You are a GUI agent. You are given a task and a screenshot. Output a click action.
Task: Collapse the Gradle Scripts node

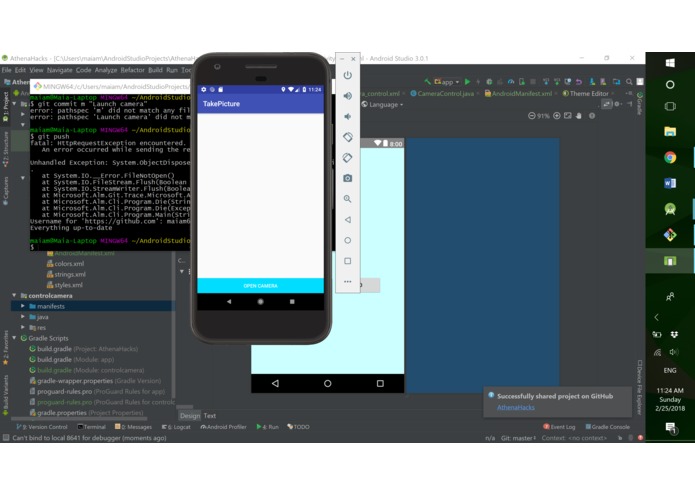(14, 338)
